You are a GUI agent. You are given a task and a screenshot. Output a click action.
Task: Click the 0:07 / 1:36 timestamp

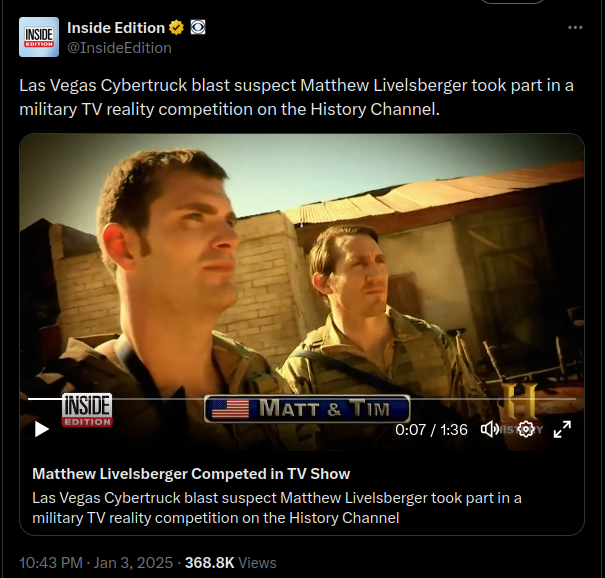(431, 429)
